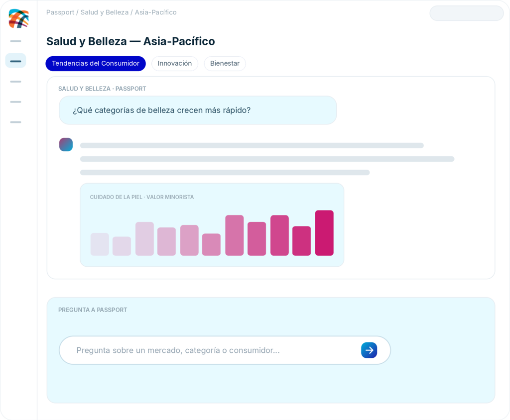Go to Passport in the breadcrumb
The image size is (510, 420).
pyautogui.click(x=60, y=12)
